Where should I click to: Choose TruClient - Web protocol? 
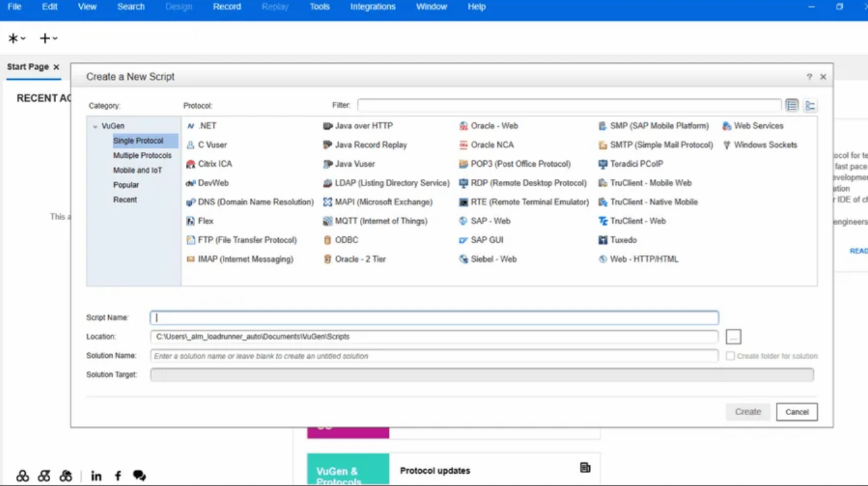point(632,221)
